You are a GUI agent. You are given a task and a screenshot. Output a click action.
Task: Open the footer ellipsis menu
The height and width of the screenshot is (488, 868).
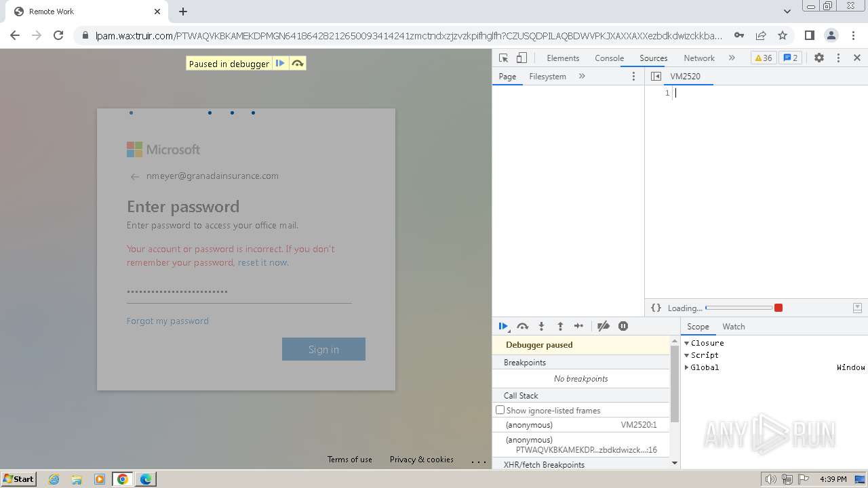pos(479,461)
